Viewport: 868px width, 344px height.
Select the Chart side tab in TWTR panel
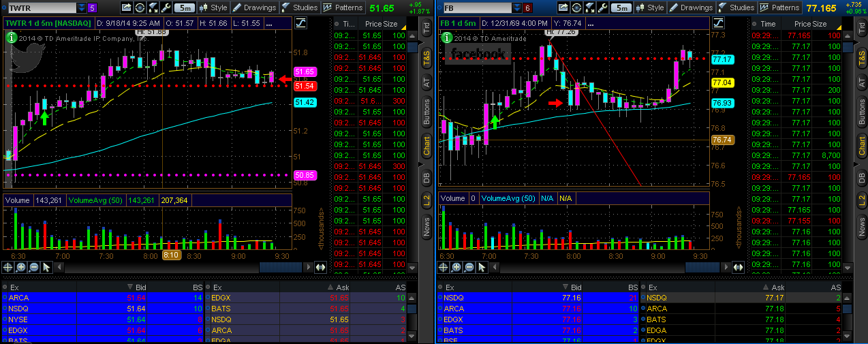pos(427,146)
